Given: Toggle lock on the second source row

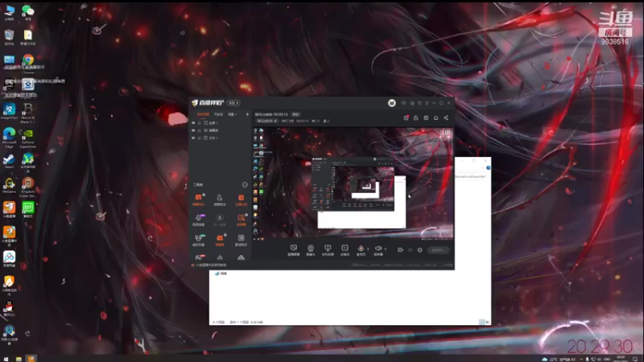Looking at the screenshot, I should point(200,130).
